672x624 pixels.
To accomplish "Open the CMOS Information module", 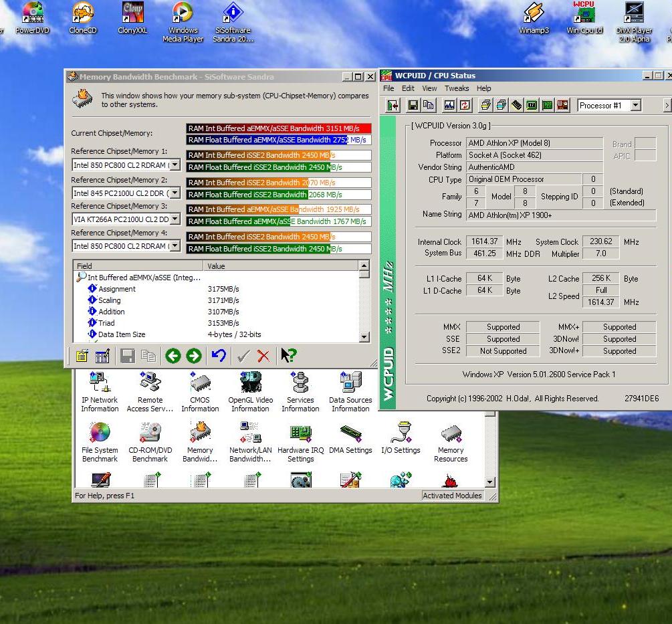I will coord(200,392).
